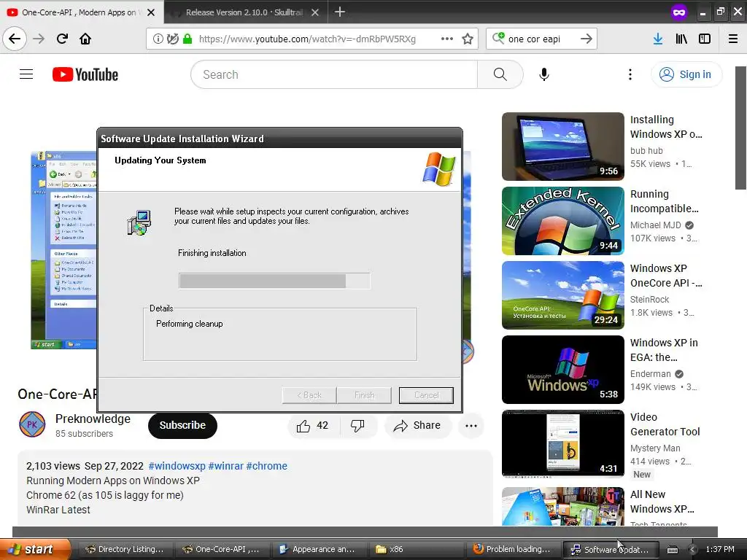Viewport: 747px width, 560px height.
Task: Click Cancel in the Update Wizard
Action: (x=426, y=394)
